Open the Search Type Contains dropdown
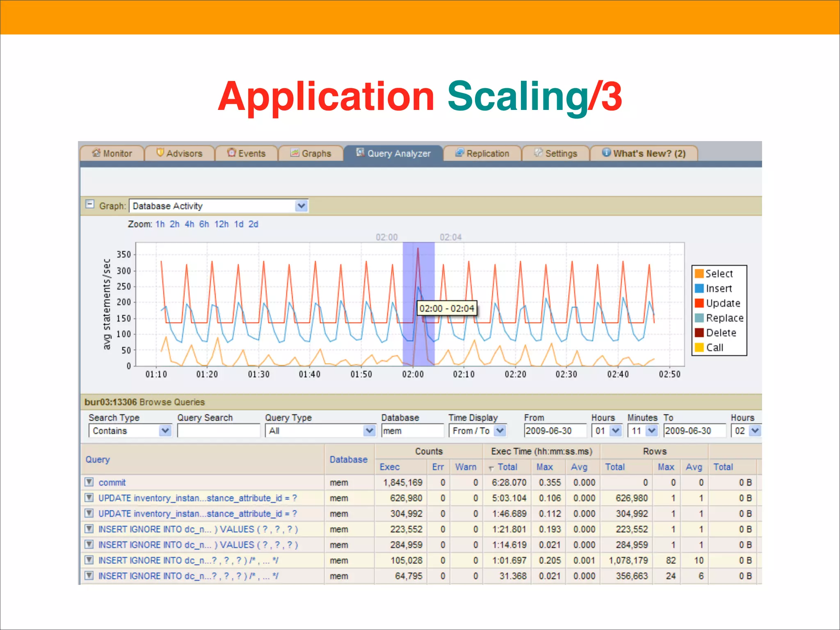 coord(130,431)
